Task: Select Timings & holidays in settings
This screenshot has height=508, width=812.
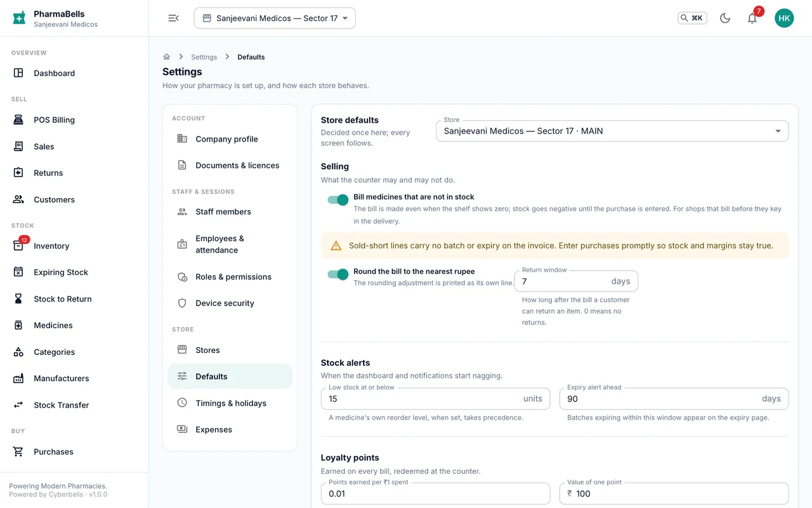Action: click(230, 403)
